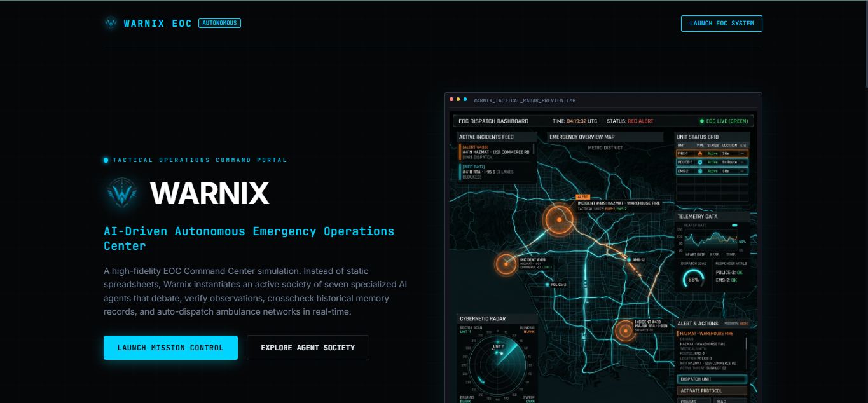
Task: Click the green EOC Live status dot
Action: click(702, 121)
